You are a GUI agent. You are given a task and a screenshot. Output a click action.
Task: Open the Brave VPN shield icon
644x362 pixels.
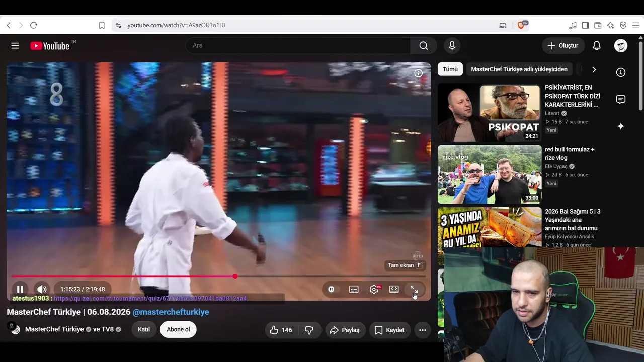[623, 25]
